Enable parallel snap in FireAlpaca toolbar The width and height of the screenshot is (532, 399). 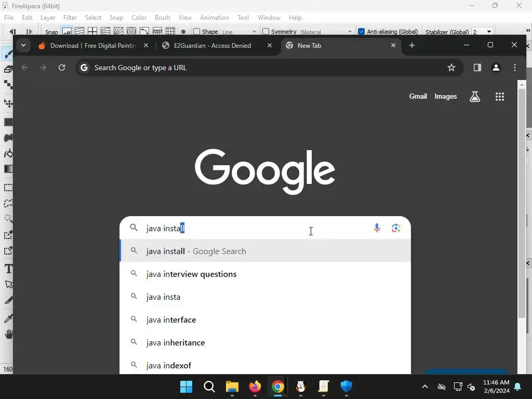79,31
